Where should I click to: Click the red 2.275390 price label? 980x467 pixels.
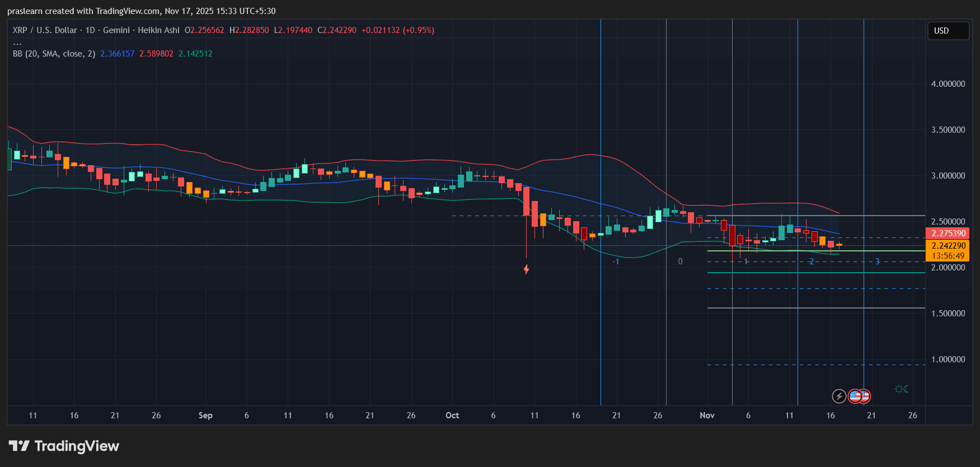pyautogui.click(x=948, y=233)
